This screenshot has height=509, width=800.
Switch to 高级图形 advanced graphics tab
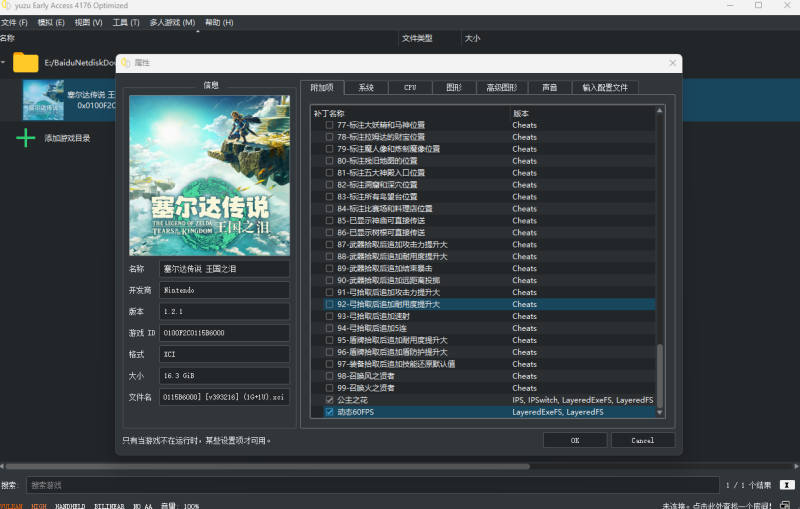point(502,88)
